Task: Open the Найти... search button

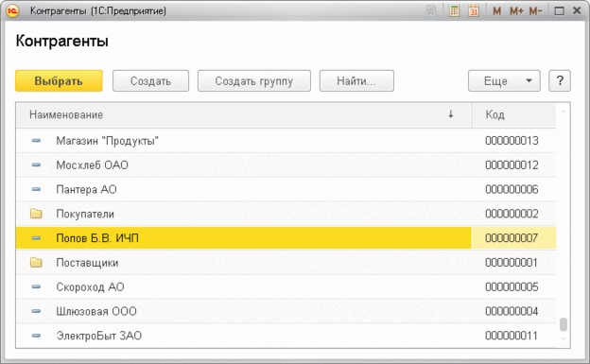Action: [x=356, y=80]
